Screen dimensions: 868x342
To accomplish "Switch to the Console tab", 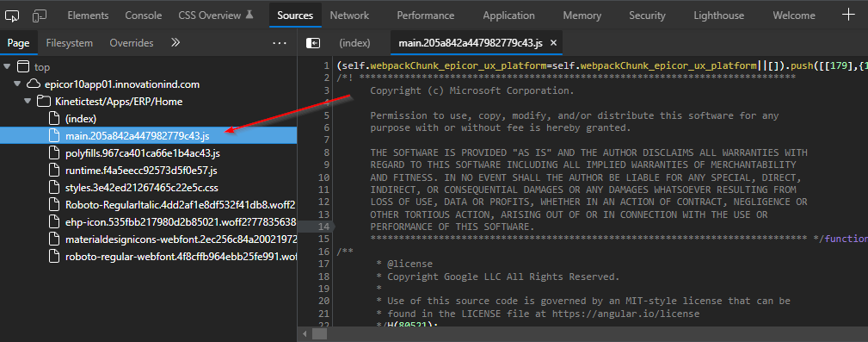I will point(144,16).
